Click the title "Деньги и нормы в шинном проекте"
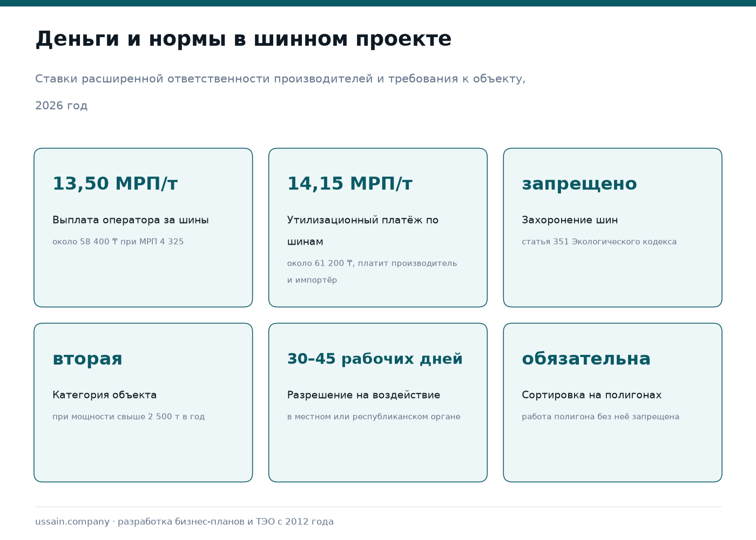This screenshot has height=540, width=756. click(x=244, y=39)
